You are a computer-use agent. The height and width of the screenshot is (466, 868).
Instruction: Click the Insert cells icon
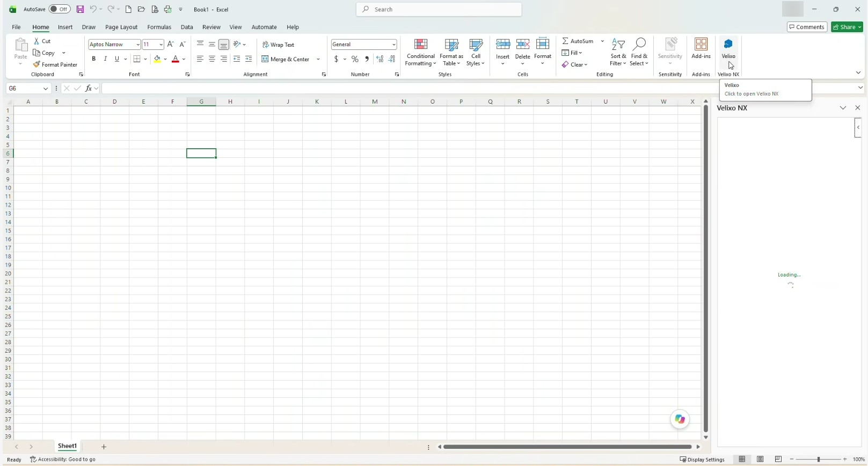(503, 44)
